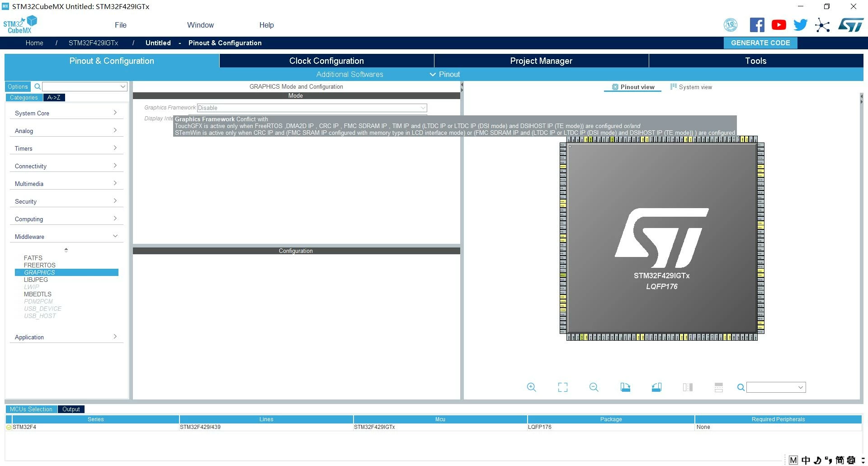868x466 pixels.
Task: Open the pin search combo box
Action: (776, 387)
